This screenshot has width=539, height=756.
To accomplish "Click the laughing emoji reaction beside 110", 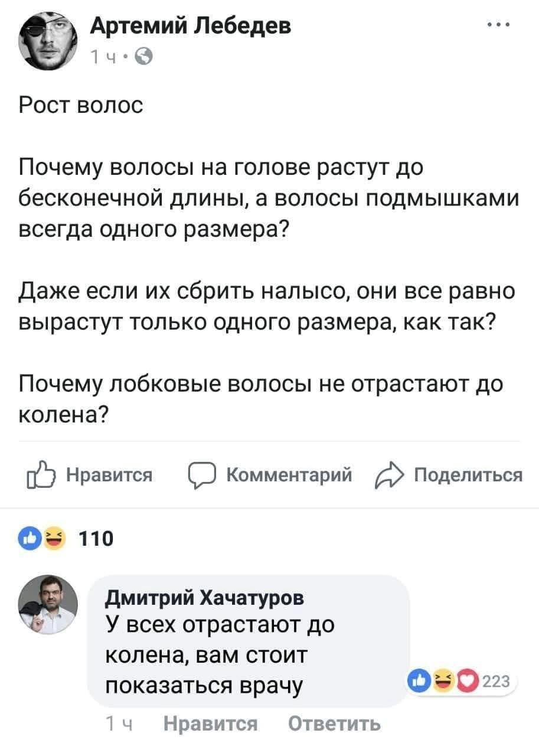I will [53, 537].
